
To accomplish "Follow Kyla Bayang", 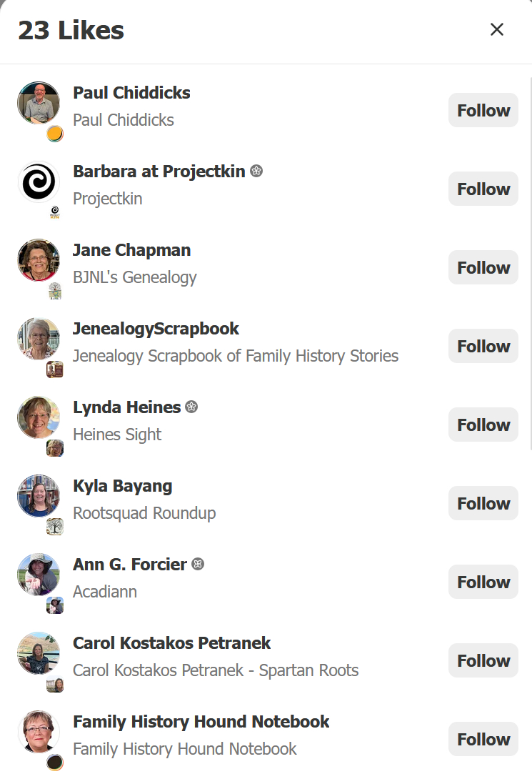I will [x=483, y=504].
